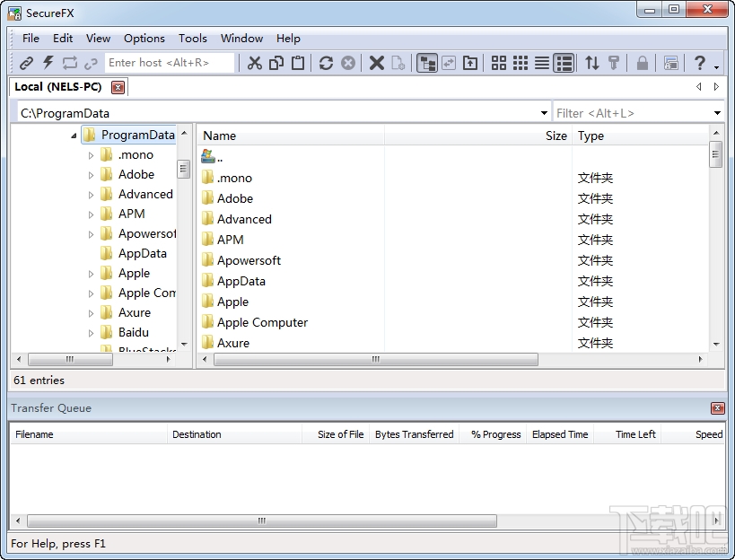This screenshot has width=735, height=560.
Task: Click the Delete X icon in toolbar
Action: (x=376, y=63)
